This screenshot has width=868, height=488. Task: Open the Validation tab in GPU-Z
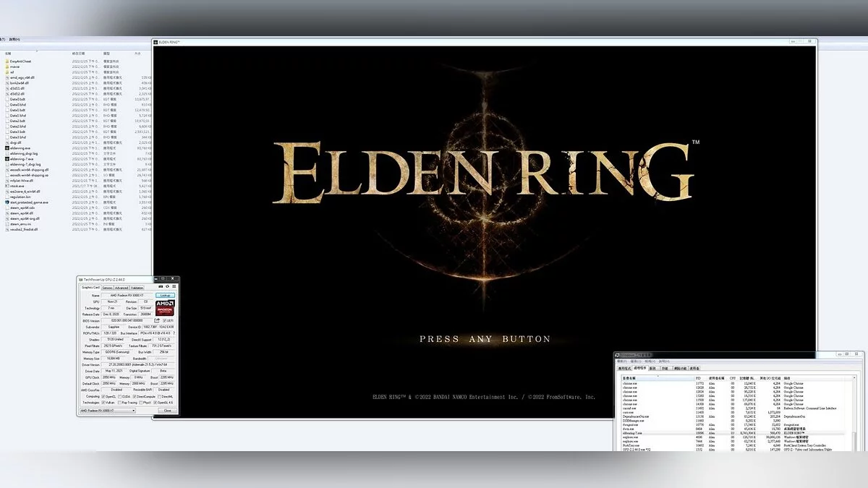pos(137,288)
